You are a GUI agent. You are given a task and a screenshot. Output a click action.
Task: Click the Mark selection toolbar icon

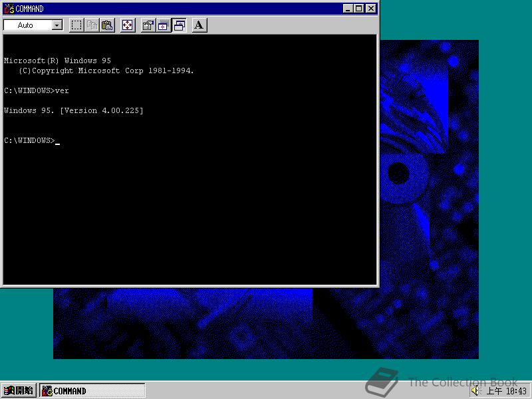[x=76, y=25]
